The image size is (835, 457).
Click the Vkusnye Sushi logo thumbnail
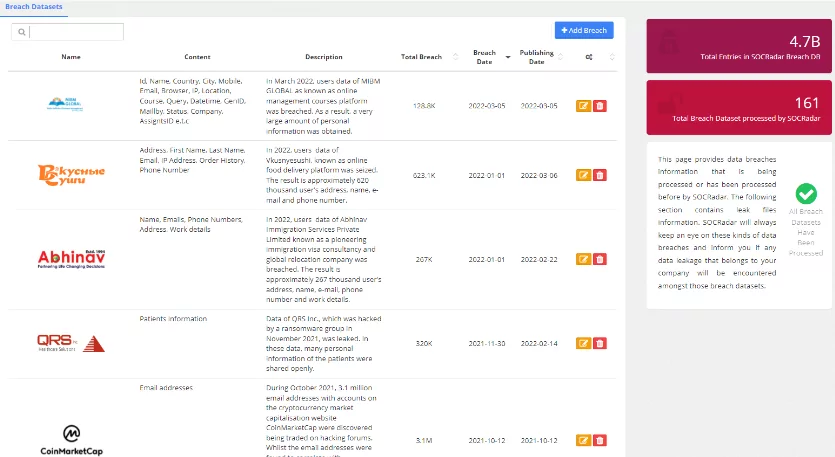click(x=71, y=175)
